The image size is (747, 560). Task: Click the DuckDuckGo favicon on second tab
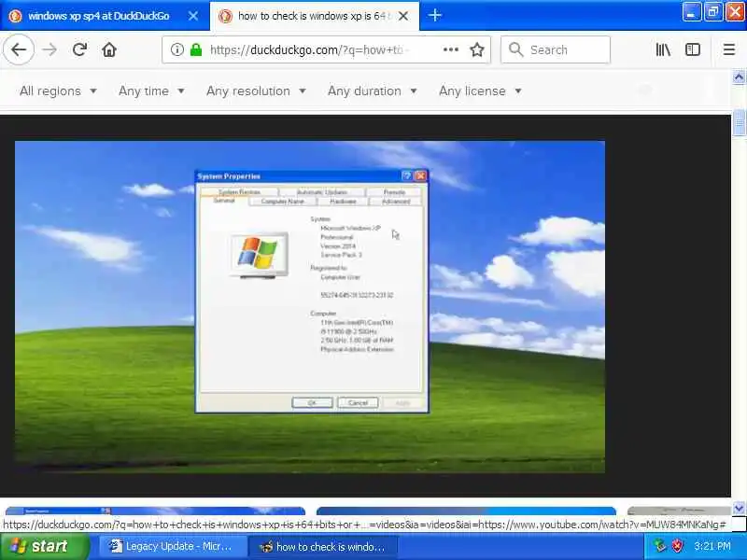pyautogui.click(x=225, y=16)
